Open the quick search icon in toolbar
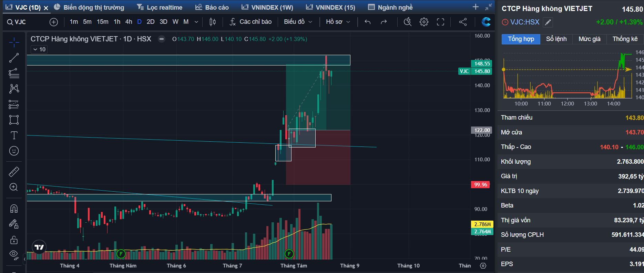This screenshot has height=273, width=644. pos(408,22)
